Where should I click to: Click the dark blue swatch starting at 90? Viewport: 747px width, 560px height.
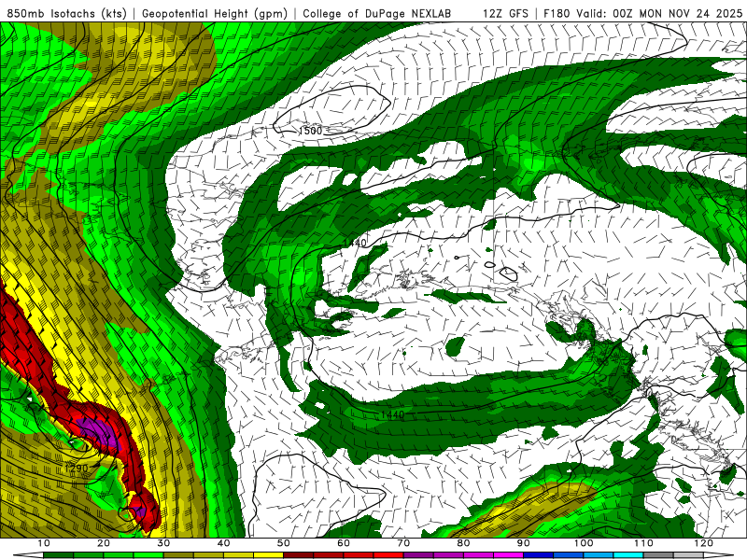pyautogui.click(x=539, y=555)
